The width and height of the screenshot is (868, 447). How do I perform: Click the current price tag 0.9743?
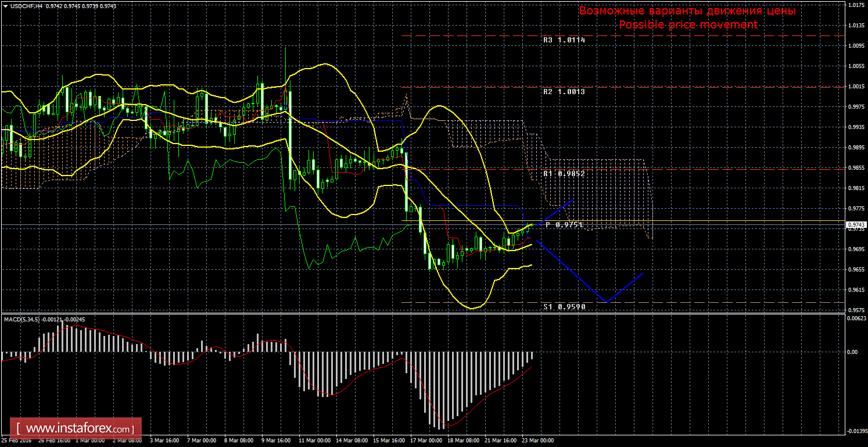click(x=856, y=224)
